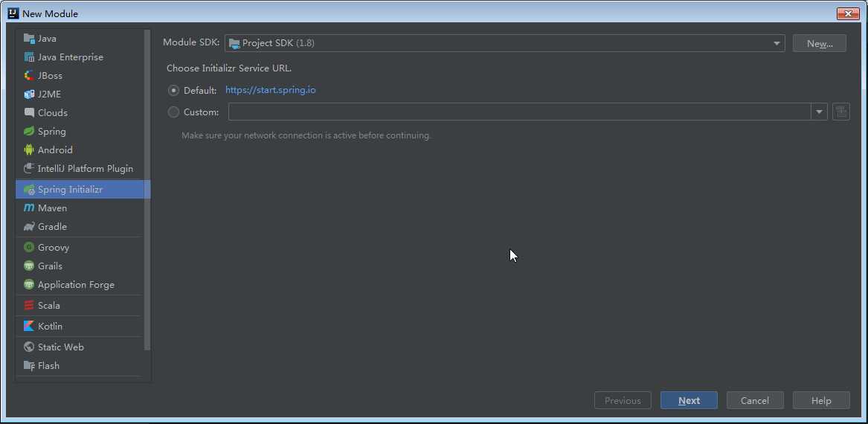This screenshot has width=868, height=424.
Task: Click the Groovy green circle icon
Action: (x=29, y=248)
